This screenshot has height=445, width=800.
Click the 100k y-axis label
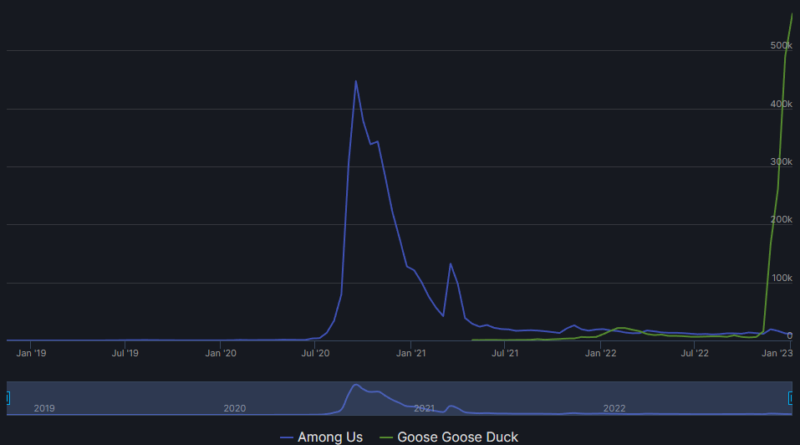coord(781,277)
